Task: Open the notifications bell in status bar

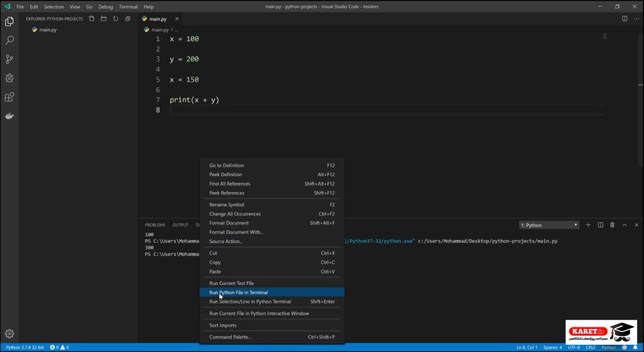Action: click(x=636, y=347)
